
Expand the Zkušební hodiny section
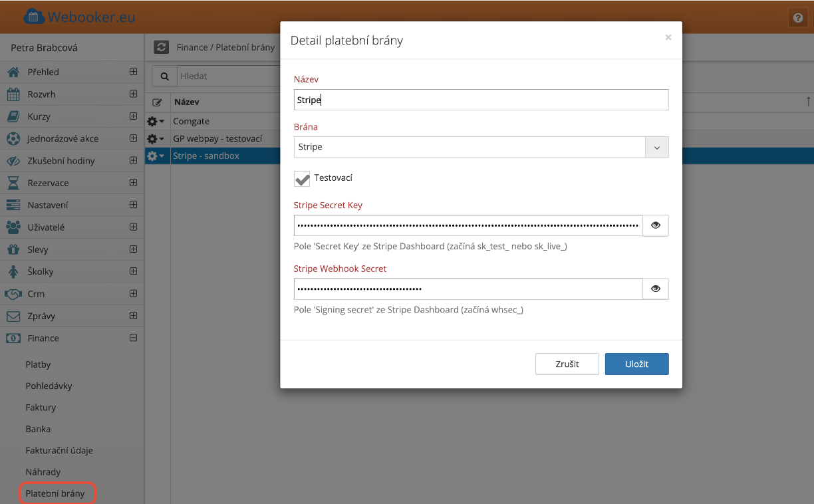tap(134, 160)
